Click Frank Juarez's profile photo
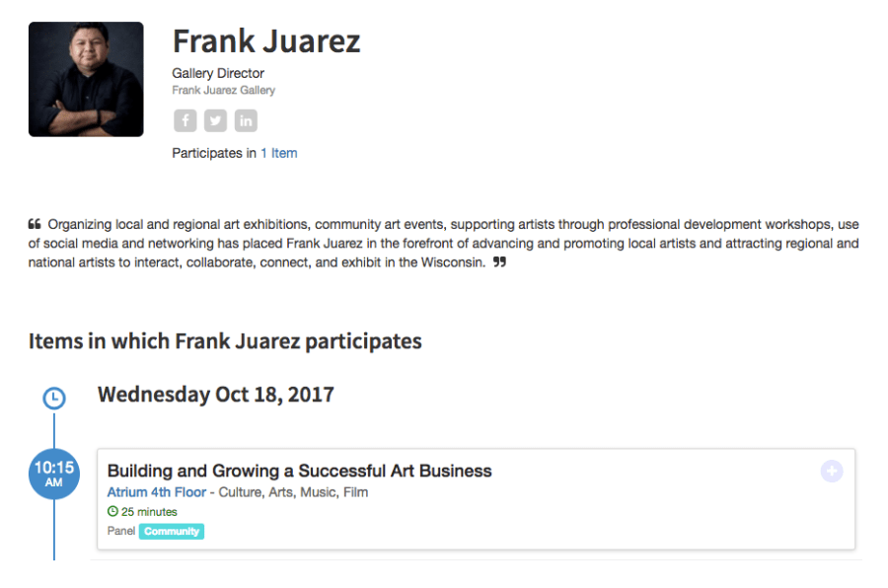 (86, 79)
